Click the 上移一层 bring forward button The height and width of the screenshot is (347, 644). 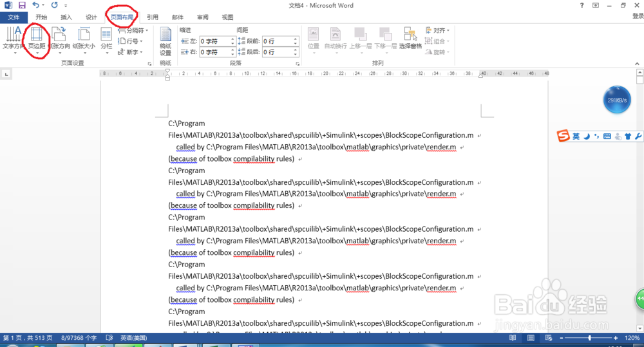click(x=361, y=41)
